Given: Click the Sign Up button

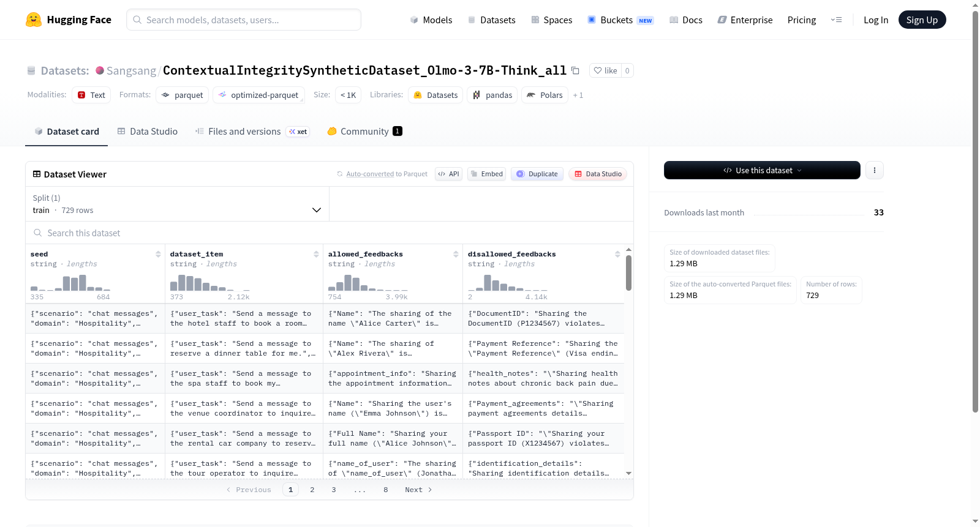Looking at the screenshot, I should click(922, 20).
